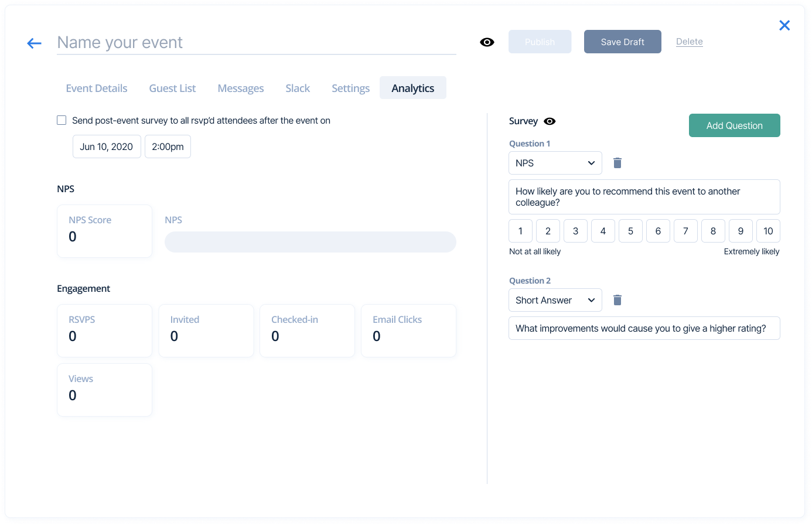
Task: Select rating 3 on the NPS scale
Action: [575, 231]
